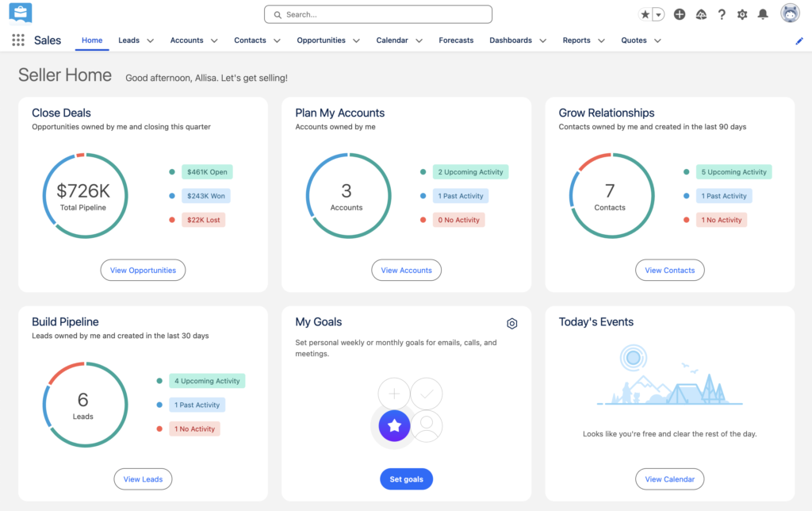Switch to the Forecasts tab
812x511 pixels.
pyautogui.click(x=456, y=40)
